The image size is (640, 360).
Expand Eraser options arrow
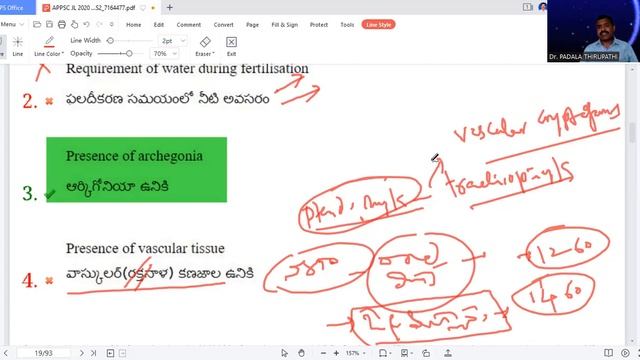(x=213, y=54)
